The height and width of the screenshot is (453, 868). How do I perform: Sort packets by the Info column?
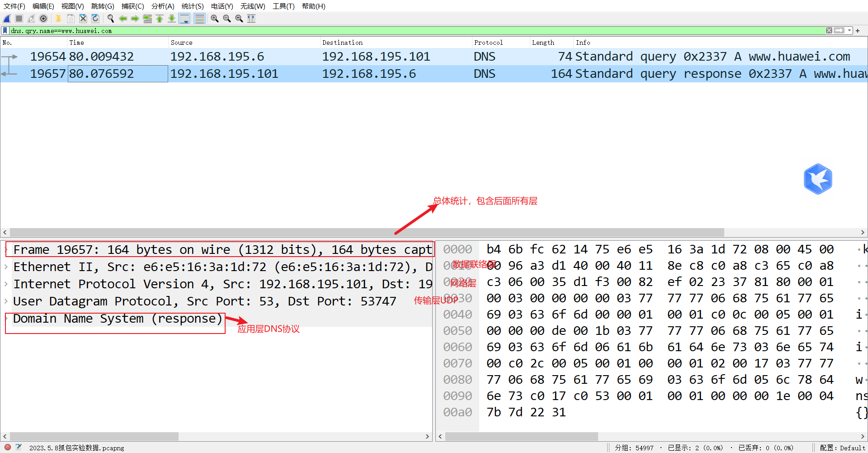(721, 43)
